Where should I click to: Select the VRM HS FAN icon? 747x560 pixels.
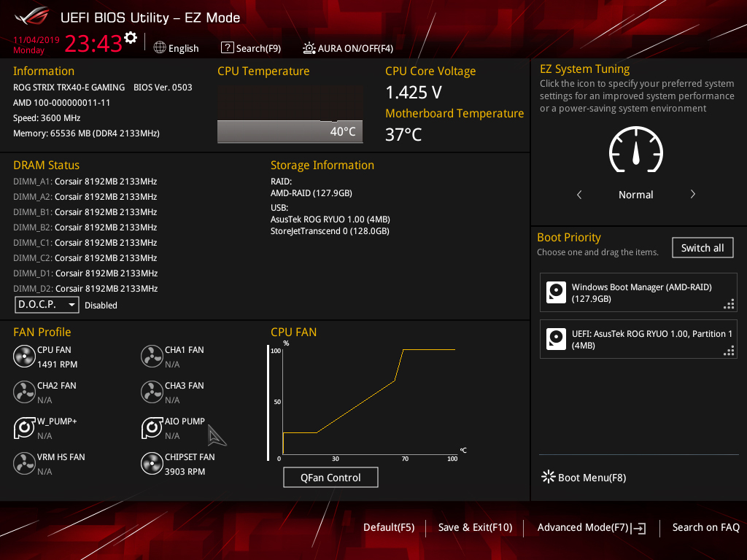point(24,463)
